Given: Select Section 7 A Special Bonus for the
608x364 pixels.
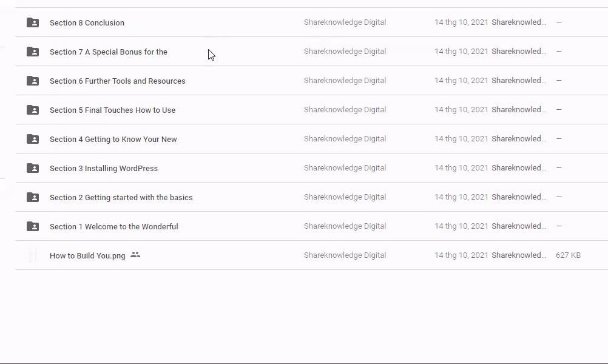Looking at the screenshot, I should pos(108,52).
